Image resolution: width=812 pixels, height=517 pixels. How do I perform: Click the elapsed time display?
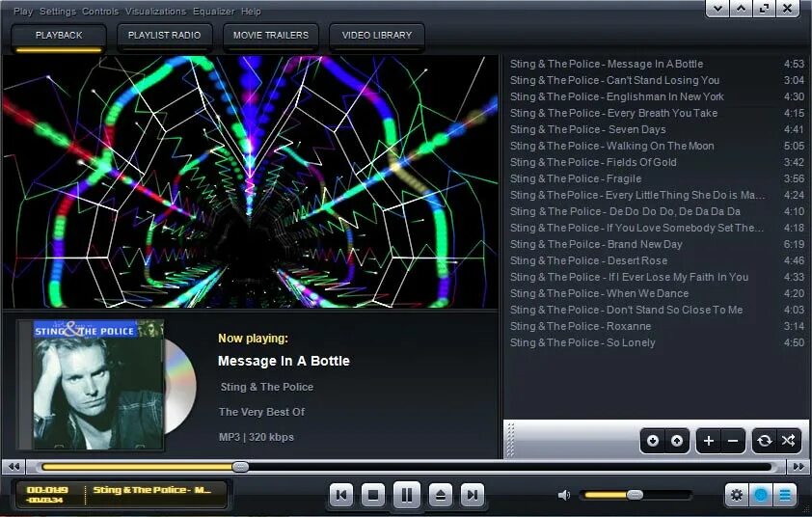click(47, 490)
